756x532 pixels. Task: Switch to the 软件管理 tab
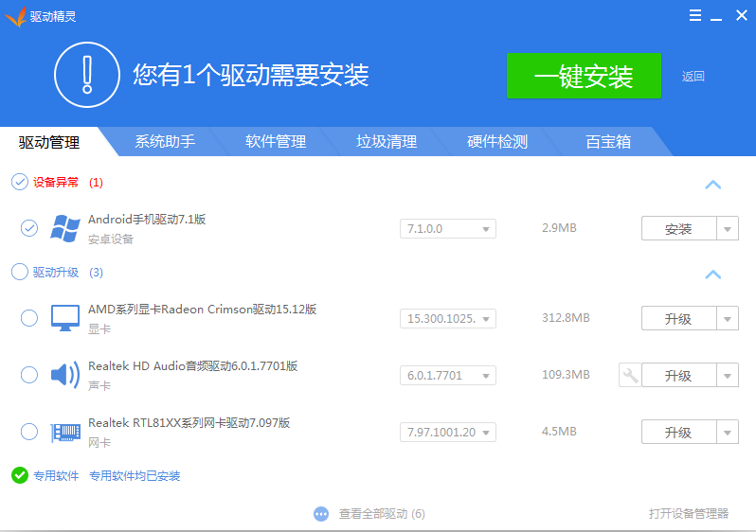pyautogui.click(x=276, y=141)
